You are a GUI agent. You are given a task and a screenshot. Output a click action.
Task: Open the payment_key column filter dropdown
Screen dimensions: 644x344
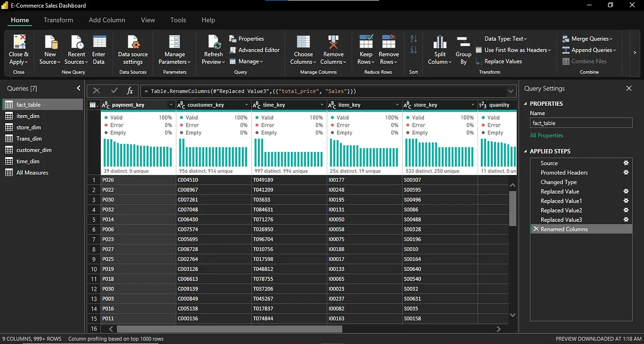[x=171, y=104]
